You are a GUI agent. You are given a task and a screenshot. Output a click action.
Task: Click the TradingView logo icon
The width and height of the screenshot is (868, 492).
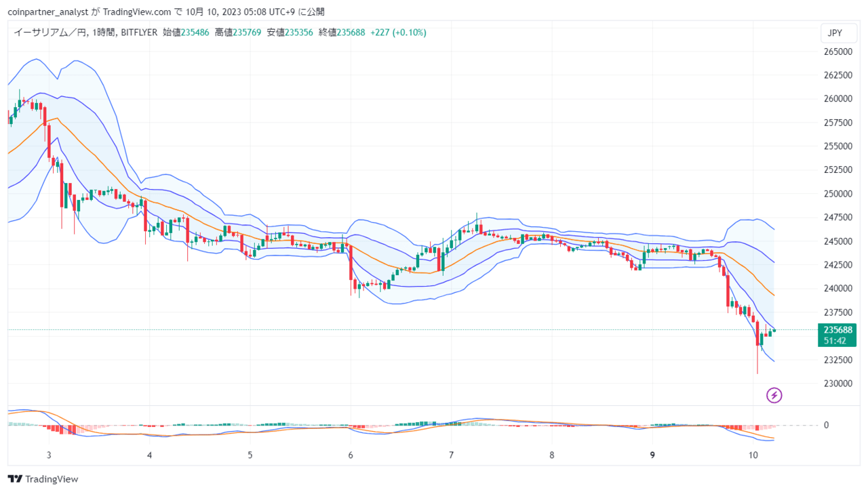[x=14, y=479]
